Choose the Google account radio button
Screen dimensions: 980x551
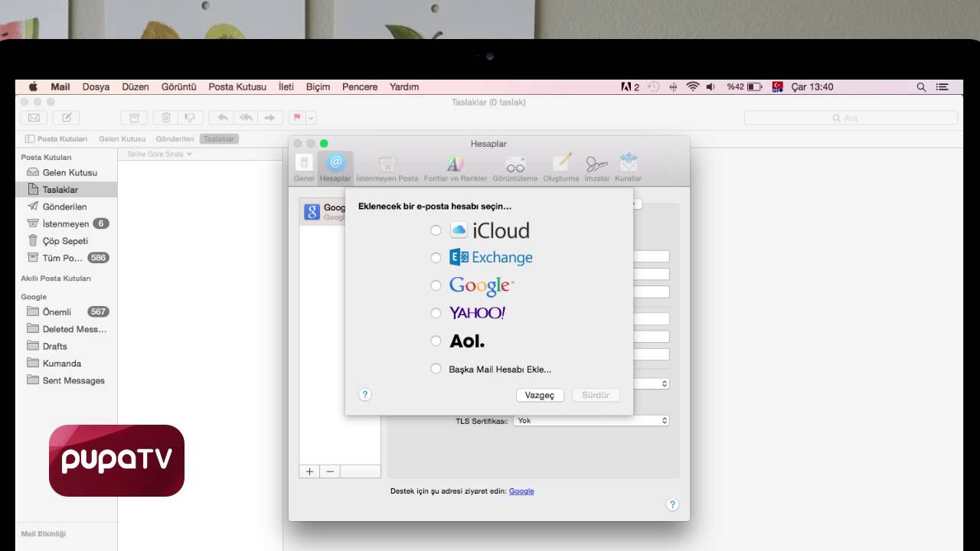tap(436, 285)
